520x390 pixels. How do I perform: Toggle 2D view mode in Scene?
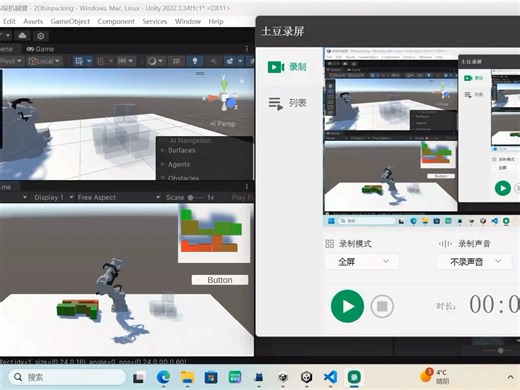tap(176, 61)
